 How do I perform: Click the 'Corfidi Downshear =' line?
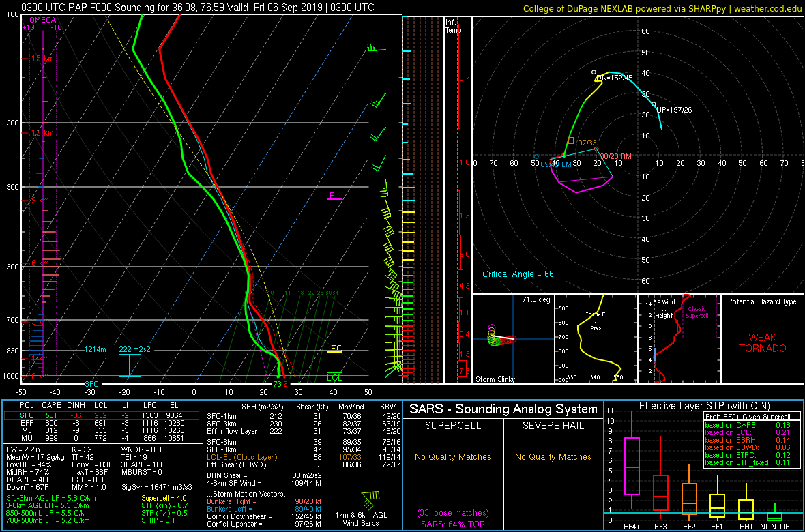263,516
